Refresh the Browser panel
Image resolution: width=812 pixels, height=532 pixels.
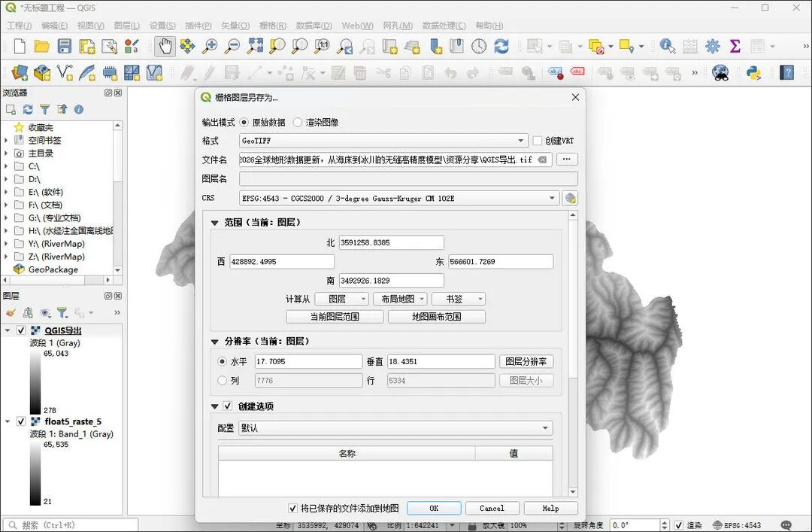tap(28, 109)
